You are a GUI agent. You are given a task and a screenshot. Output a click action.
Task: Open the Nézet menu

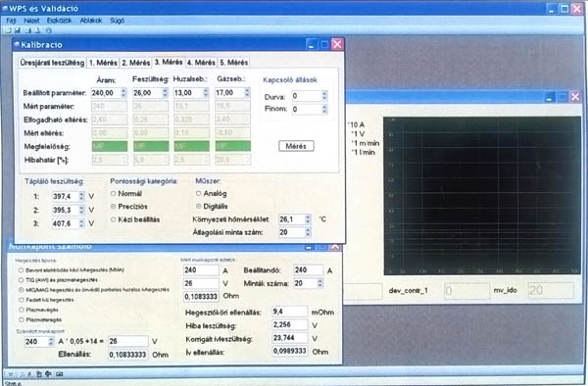coord(31,21)
